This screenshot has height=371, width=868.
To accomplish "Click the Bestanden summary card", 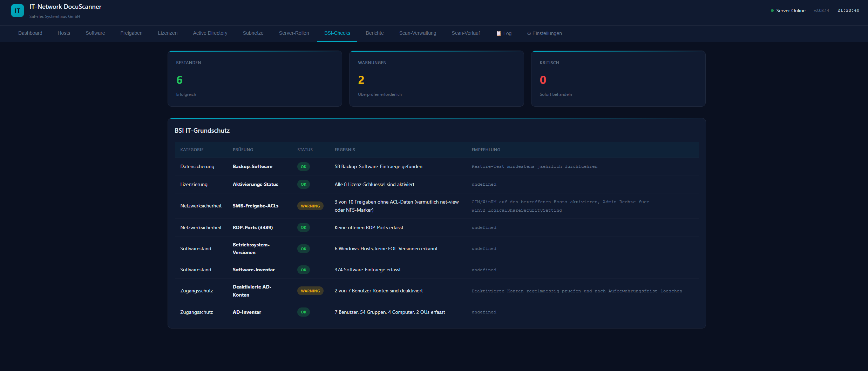I will [x=255, y=79].
